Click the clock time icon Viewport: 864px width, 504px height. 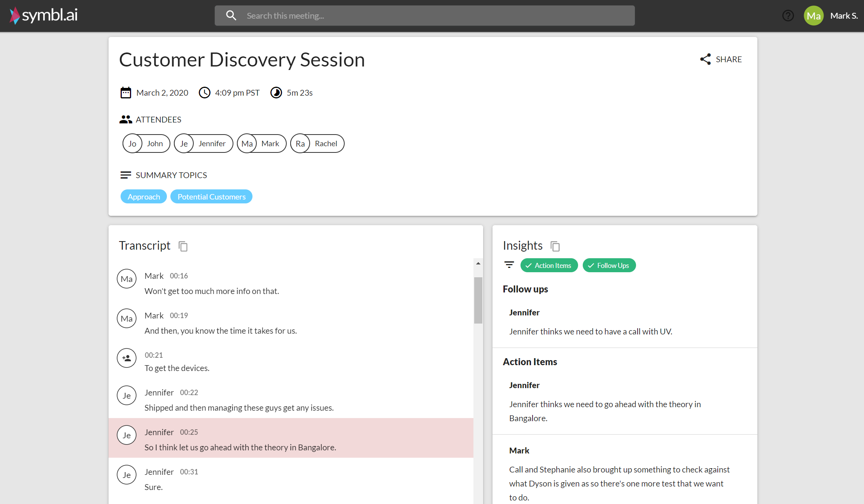coord(204,93)
